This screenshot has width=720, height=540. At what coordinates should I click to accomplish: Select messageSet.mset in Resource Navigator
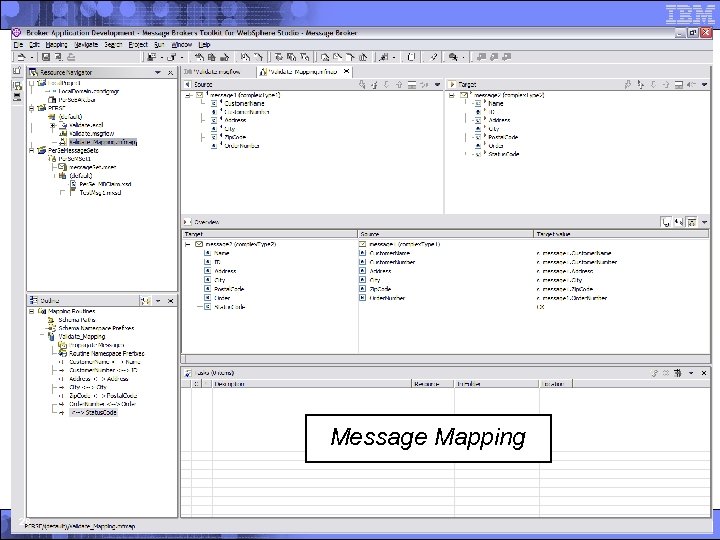(93, 168)
